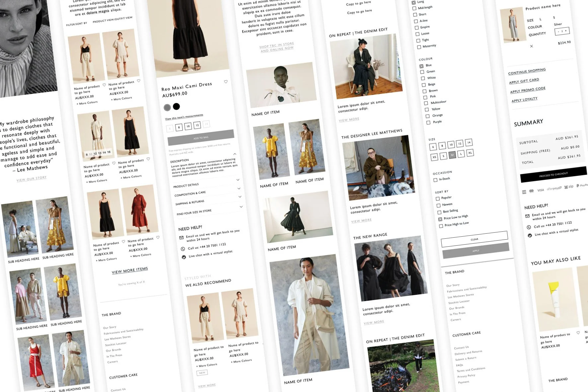Open the Filter/Sort By control
Image resolution: width=588 pixels, height=392 pixels.
coord(77,24)
